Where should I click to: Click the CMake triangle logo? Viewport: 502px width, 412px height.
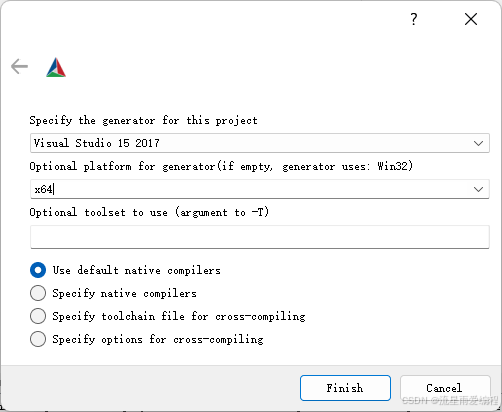(56, 67)
